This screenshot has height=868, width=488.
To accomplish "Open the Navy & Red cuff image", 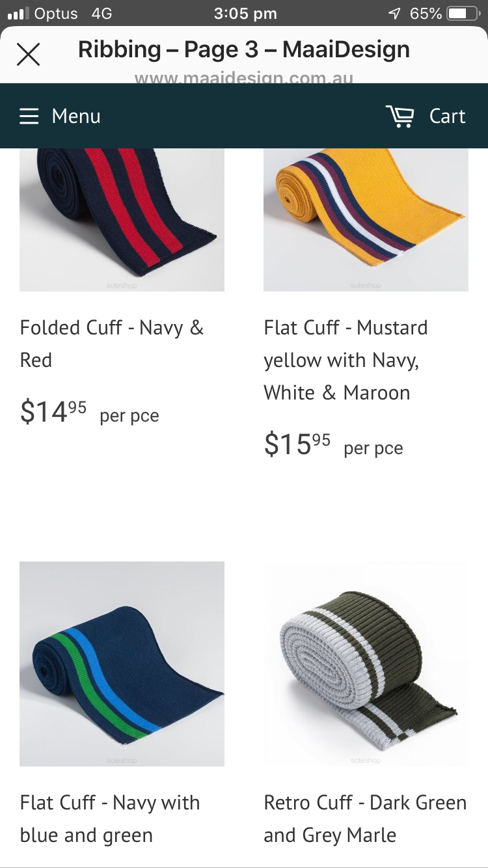I will click(x=122, y=220).
